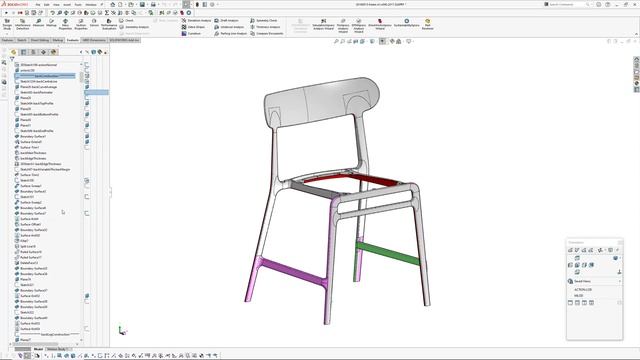
Task: Open the Design Study tool
Action: pos(7,24)
